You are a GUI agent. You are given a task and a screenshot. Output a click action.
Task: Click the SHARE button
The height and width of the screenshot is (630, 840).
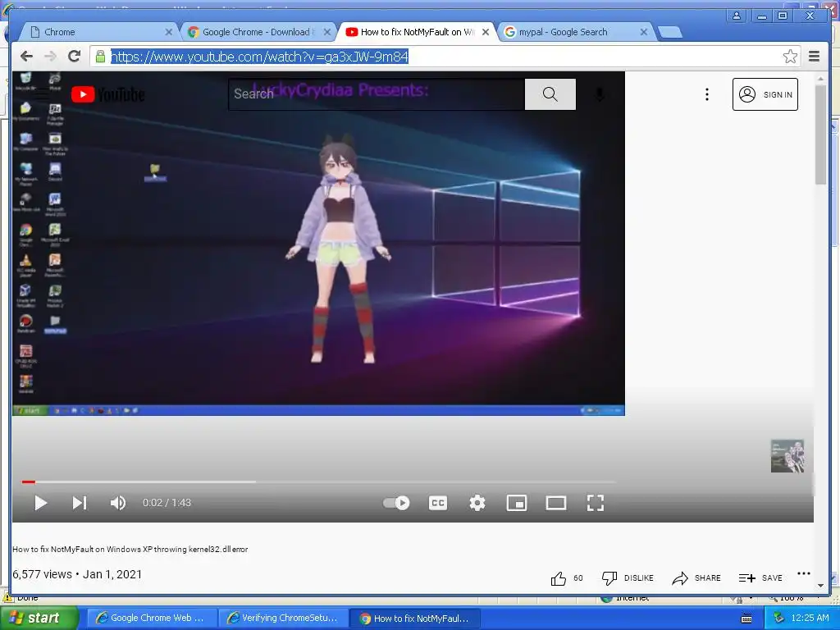click(696, 578)
